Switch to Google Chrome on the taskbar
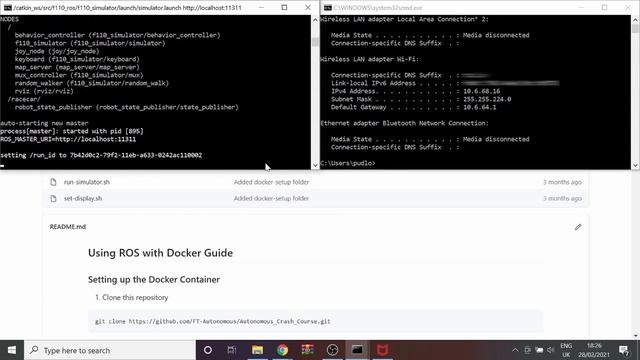 tap(282, 350)
